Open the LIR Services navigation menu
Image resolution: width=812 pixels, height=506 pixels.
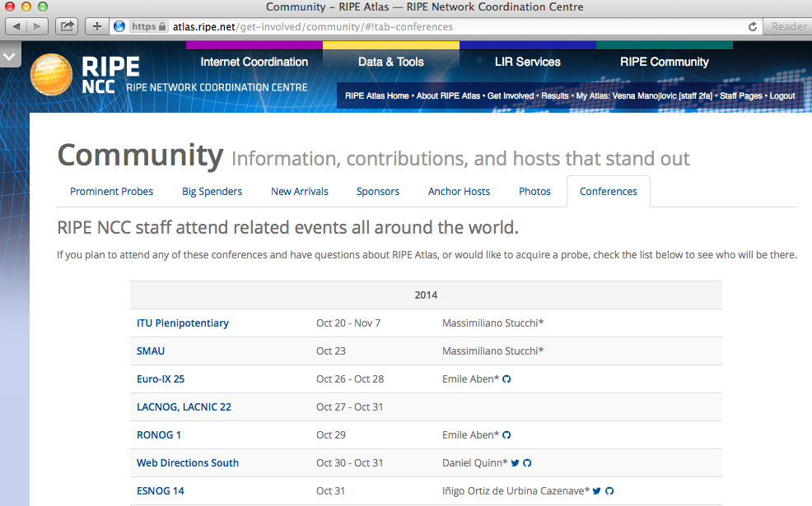click(527, 62)
